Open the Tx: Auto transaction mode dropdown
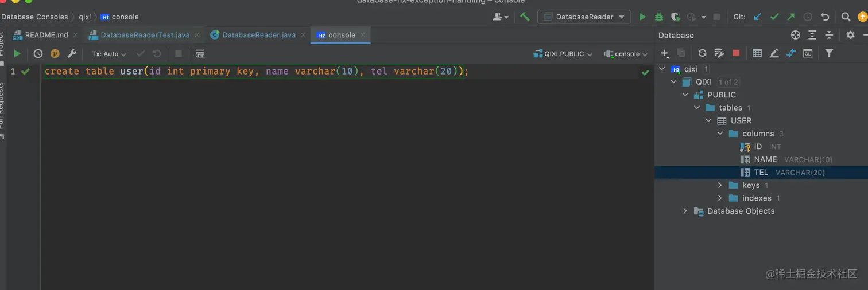The image size is (868, 290). [109, 54]
